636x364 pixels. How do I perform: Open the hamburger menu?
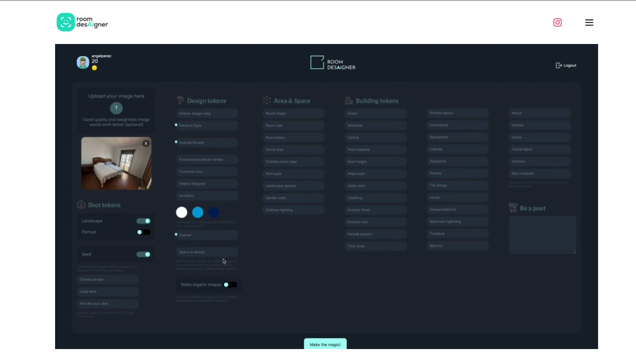pyautogui.click(x=589, y=22)
